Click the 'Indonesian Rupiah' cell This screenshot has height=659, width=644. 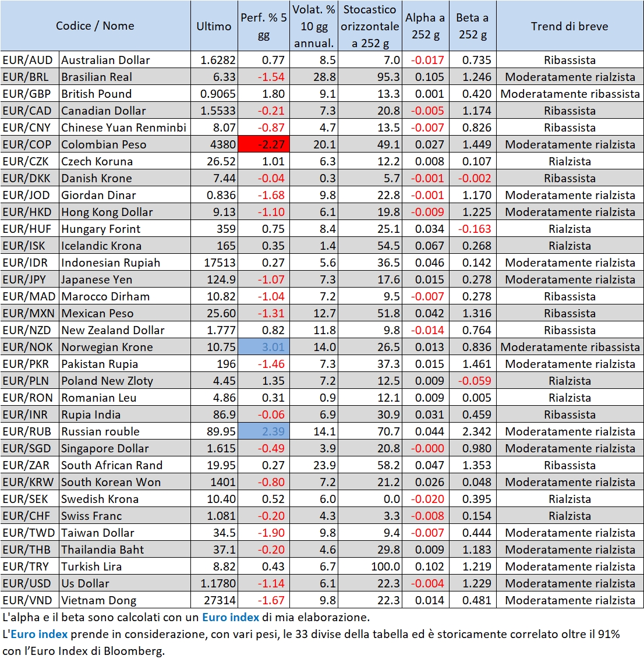tap(125, 262)
